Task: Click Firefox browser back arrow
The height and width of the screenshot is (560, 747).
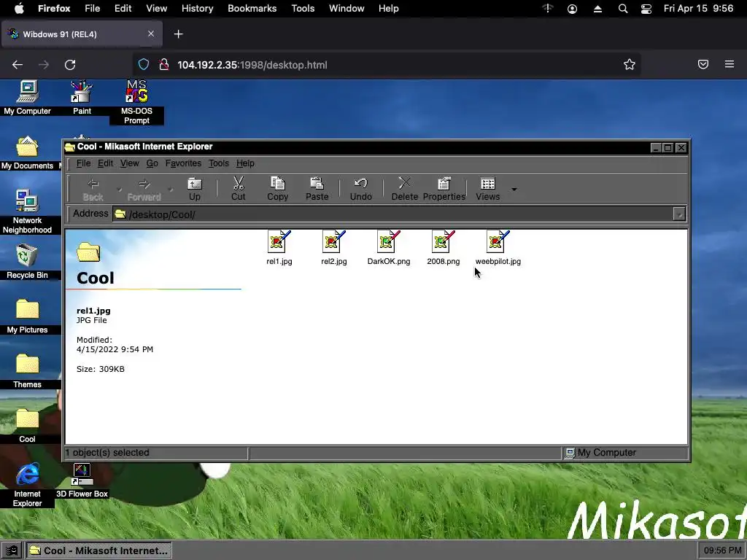Action: tap(18, 65)
